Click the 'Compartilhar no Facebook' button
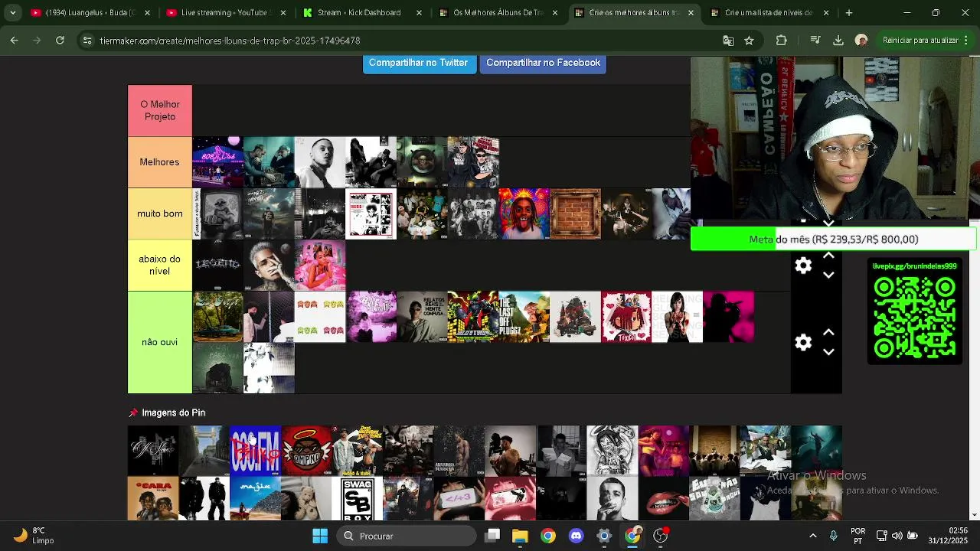Viewport: 980px width, 551px height. pos(543,63)
